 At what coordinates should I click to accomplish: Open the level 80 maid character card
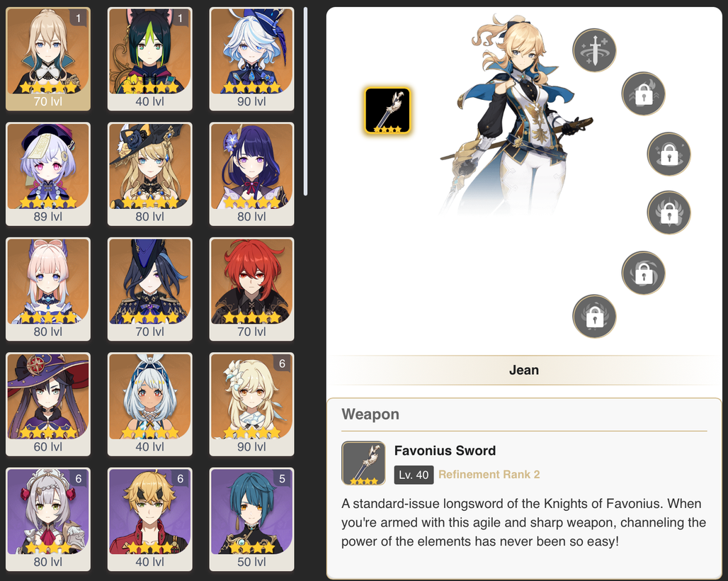click(x=48, y=519)
